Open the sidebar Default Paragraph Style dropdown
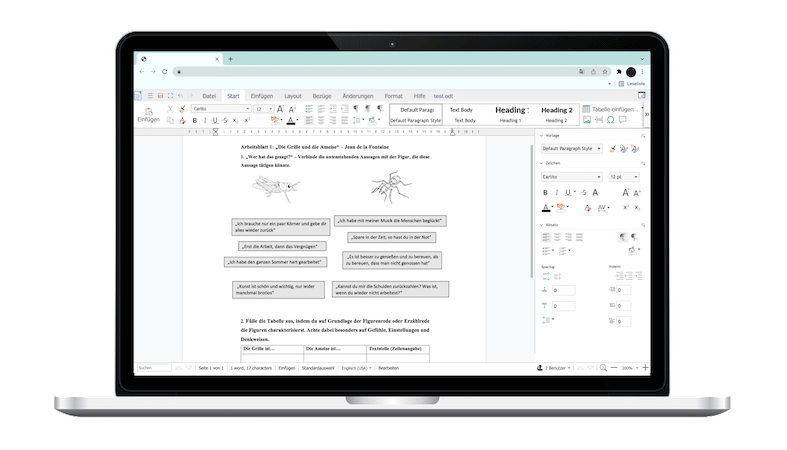Image resolution: width=787 pixels, height=450 pixels. (571, 148)
